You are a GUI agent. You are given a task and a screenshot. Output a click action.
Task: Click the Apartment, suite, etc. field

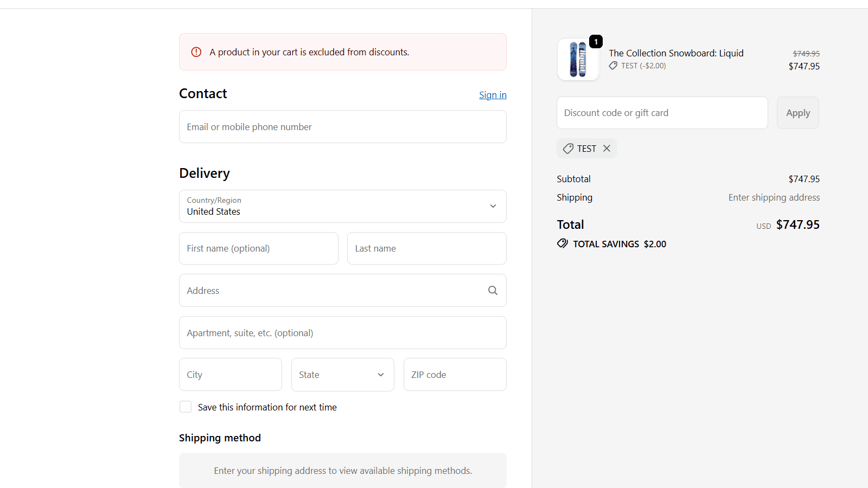tap(342, 332)
